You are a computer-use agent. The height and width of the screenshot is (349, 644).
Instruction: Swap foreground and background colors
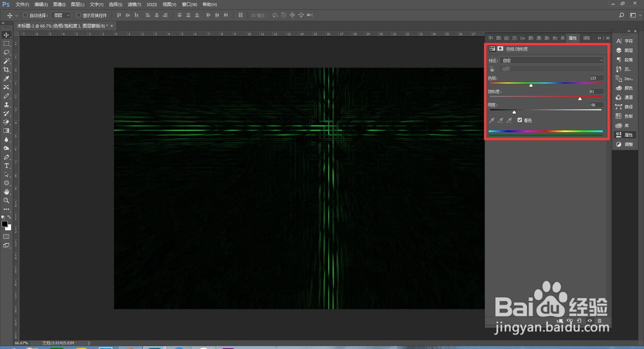coord(9,217)
